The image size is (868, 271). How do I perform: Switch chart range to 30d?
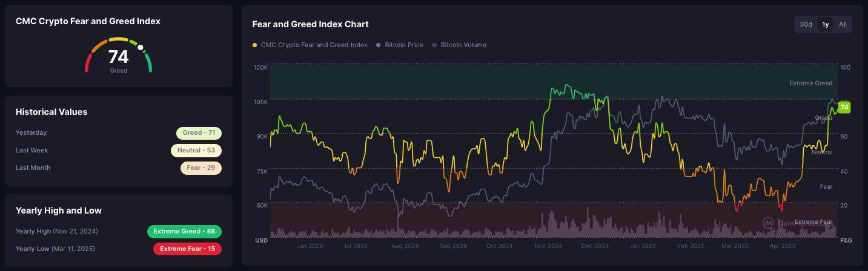click(x=806, y=24)
